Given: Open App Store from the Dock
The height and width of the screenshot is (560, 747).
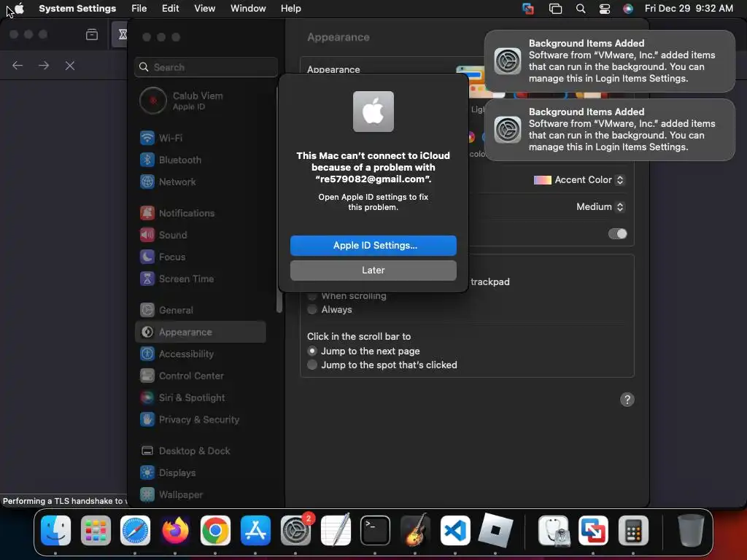Looking at the screenshot, I should (255, 531).
